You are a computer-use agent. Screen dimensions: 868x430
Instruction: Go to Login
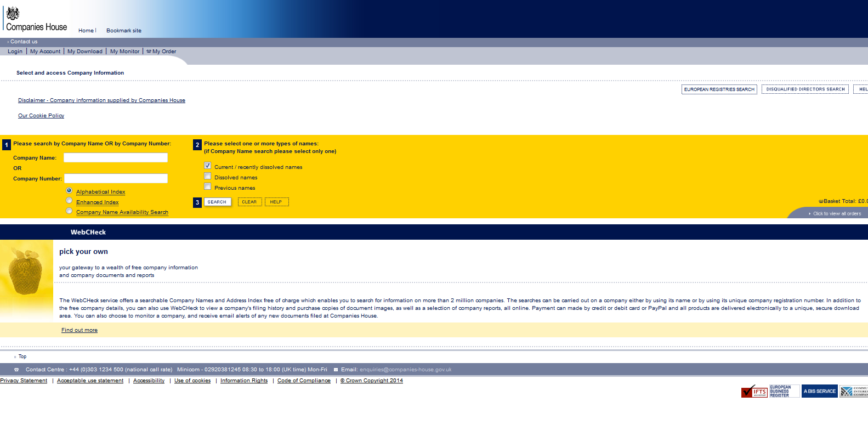pyautogui.click(x=15, y=52)
